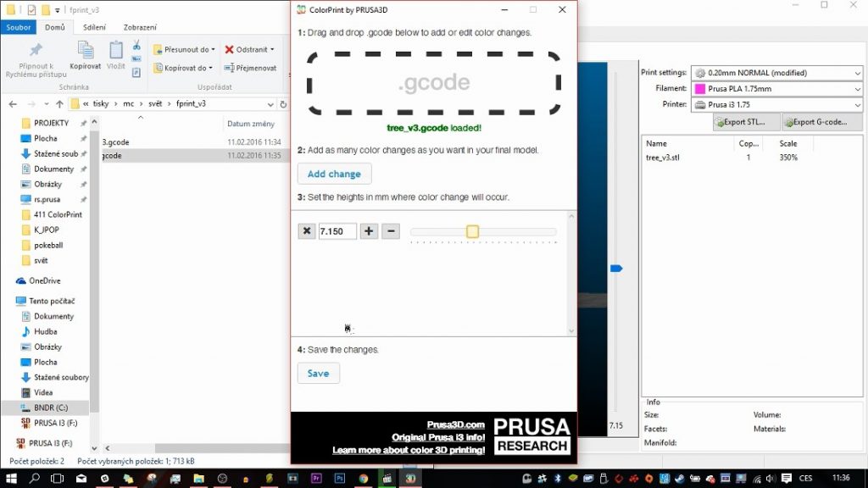Switch to the Zobrazení ribbon tab

(140, 27)
